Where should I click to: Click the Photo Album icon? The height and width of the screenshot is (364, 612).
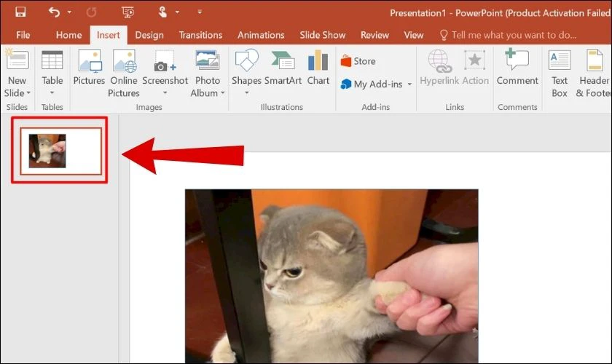[208, 60]
